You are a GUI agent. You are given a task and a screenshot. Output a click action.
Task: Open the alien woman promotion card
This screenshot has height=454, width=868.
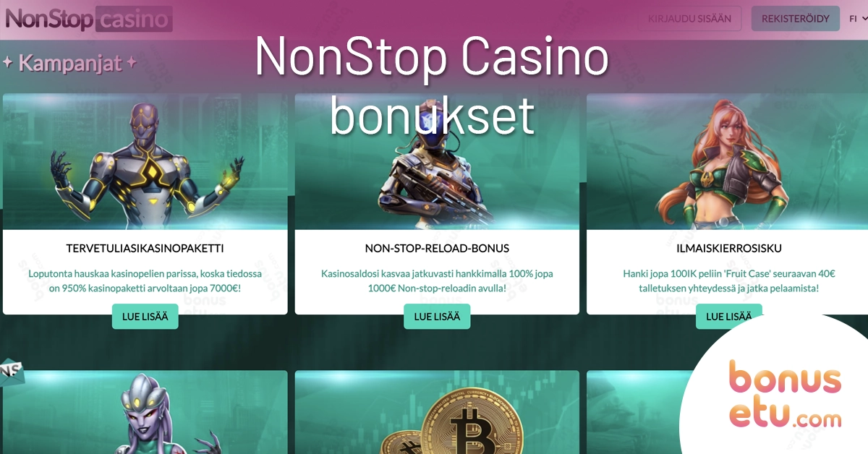(x=145, y=412)
